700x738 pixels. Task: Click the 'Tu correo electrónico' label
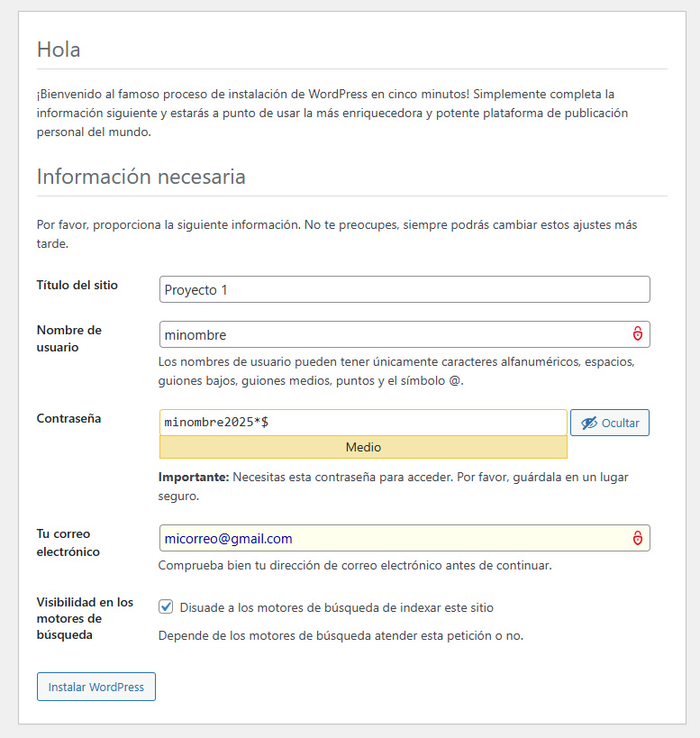click(x=68, y=542)
